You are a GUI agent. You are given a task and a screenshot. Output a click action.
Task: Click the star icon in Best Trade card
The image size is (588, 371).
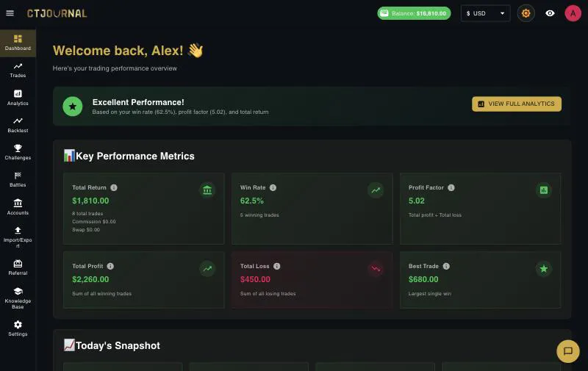pos(544,269)
